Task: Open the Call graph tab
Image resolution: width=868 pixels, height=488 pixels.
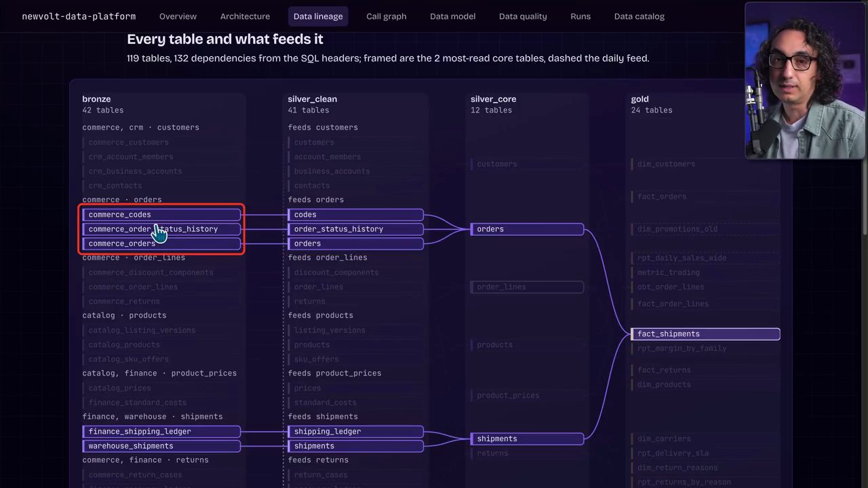Action: coord(387,16)
